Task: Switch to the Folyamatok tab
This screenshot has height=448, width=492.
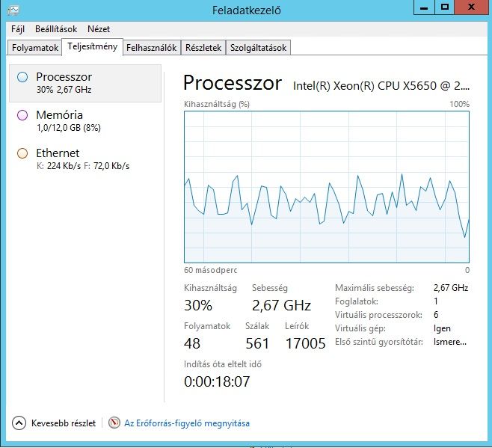Action: point(35,48)
